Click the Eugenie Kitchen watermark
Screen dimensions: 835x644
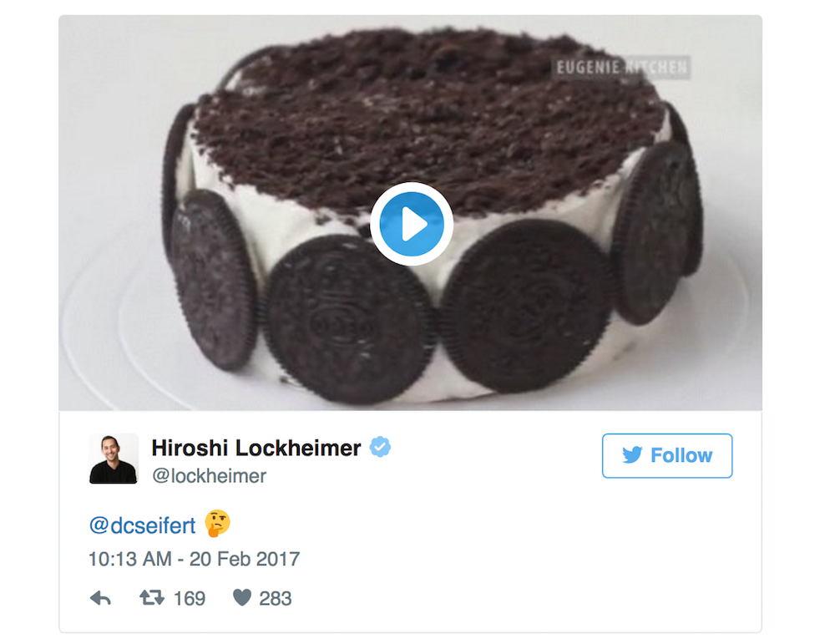coord(620,68)
